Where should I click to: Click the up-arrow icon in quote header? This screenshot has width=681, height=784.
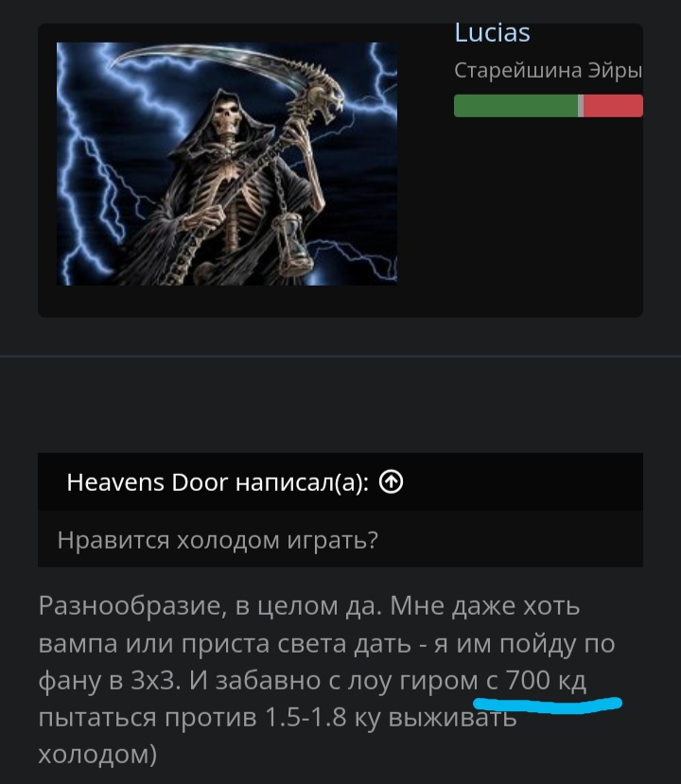click(391, 482)
